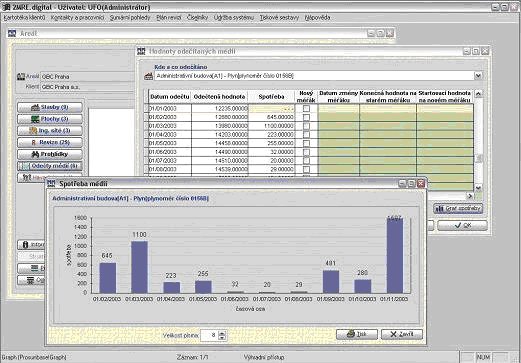This screenshot has width=521, height=363.
Task: Click the Odečty médií button
Action: pyautogui.click(x=50, y=166)
